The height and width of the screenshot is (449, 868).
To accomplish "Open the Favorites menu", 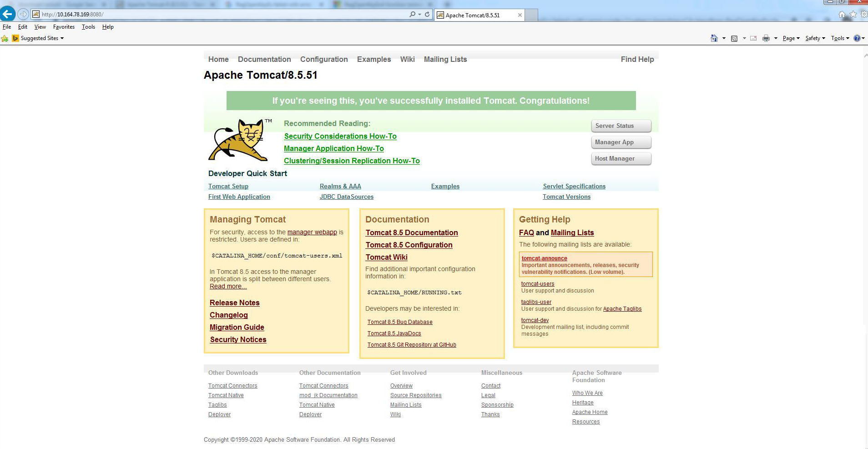I will (64, 27).
